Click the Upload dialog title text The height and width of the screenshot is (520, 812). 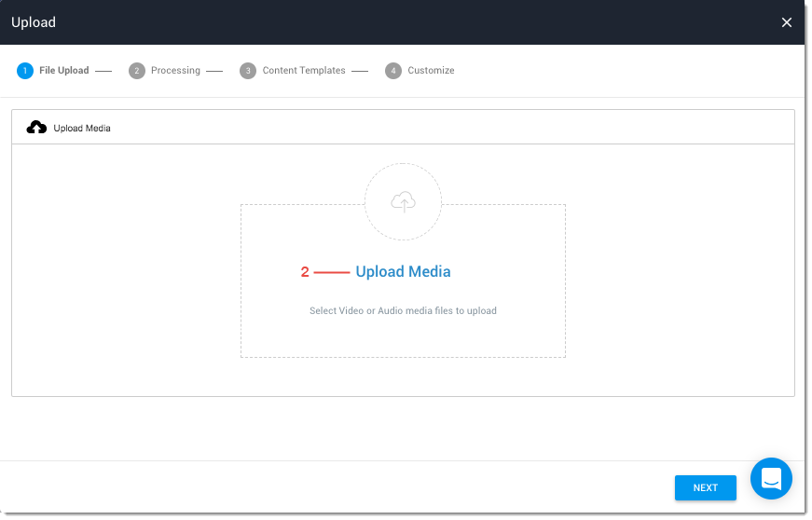(x=34, y=22)
